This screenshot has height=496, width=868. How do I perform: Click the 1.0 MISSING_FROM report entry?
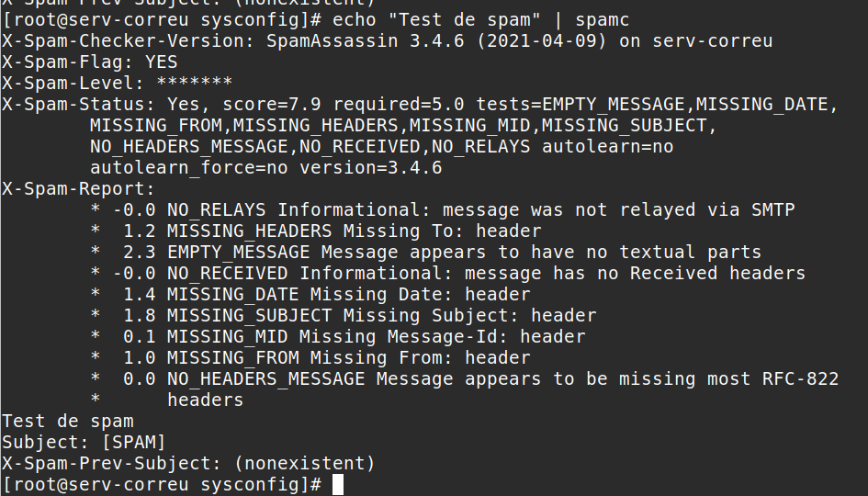pyautogui.click(x=325, y=357)
